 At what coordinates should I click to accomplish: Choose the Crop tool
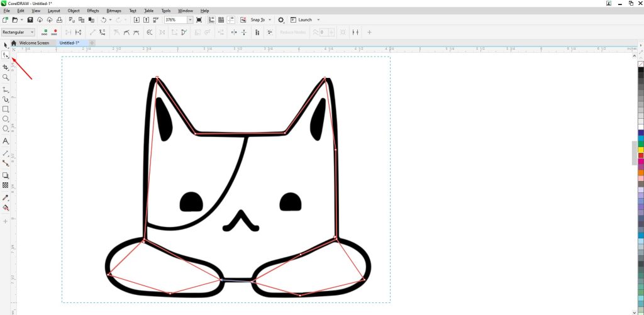click(x=5, y=67)
